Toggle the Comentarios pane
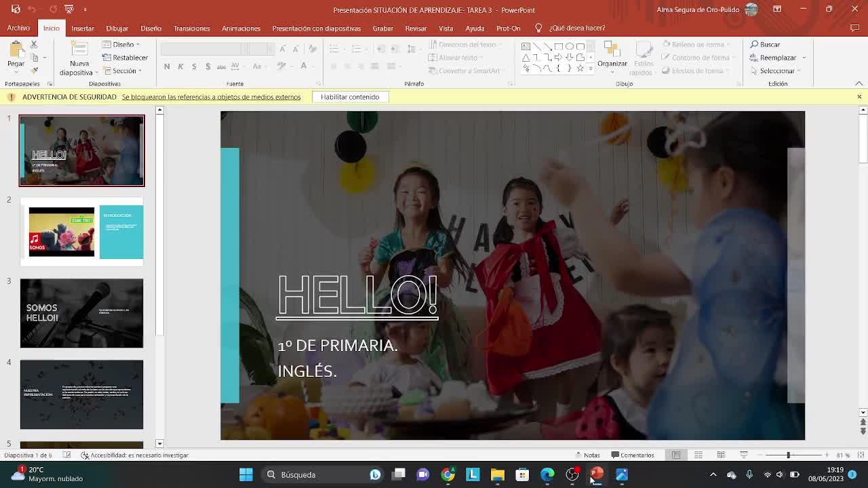Image resolution: width=868 pixels, height=488 pixels. point(632,455)
